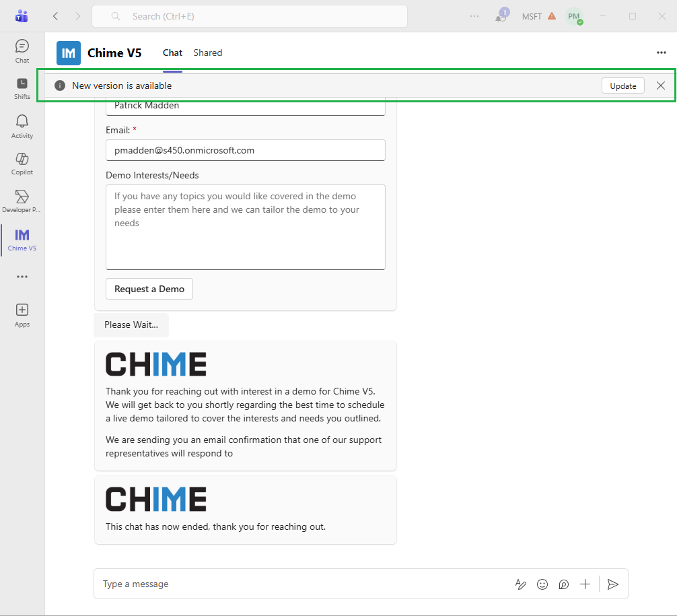Open Settings and more in the title bar
Viewport: 677px width, 616px height.
coord(474,16)
